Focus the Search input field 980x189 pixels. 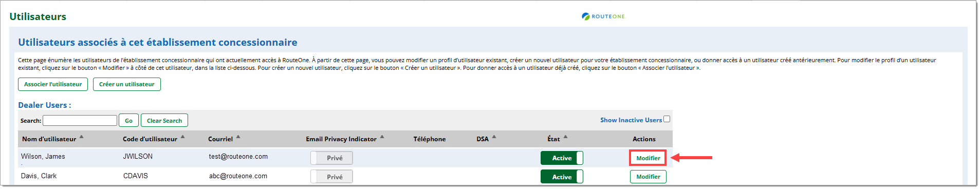coord(80,120)
